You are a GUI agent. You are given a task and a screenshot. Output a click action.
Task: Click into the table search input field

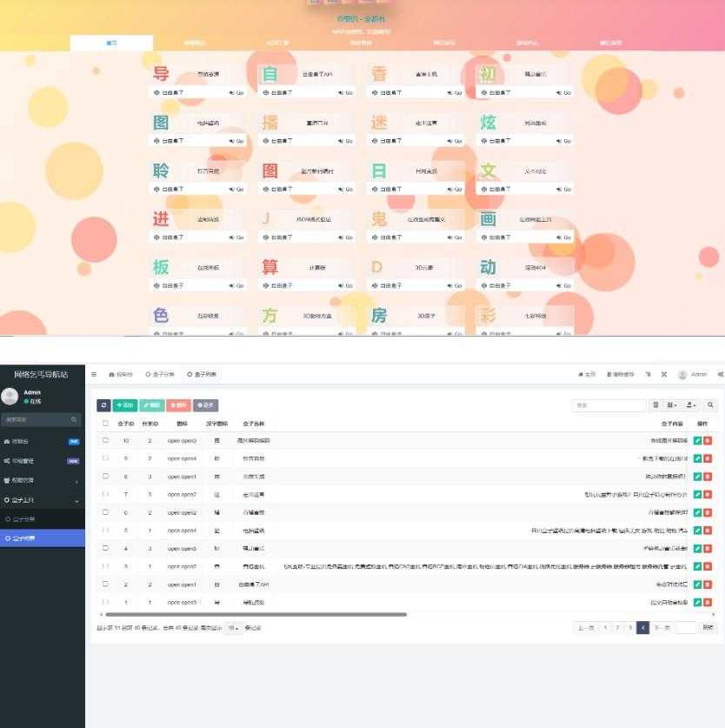pyautogui.click(x=608, y=405)
